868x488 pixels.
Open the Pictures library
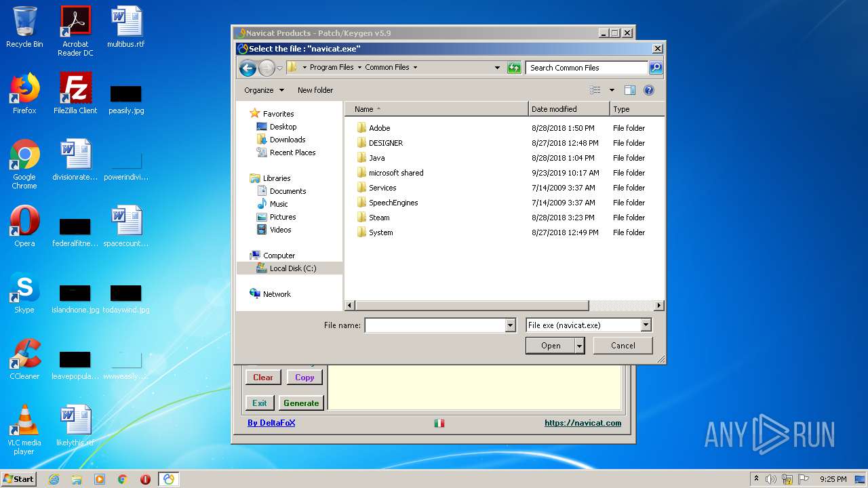pyautogui.click(x=283, y=217)
